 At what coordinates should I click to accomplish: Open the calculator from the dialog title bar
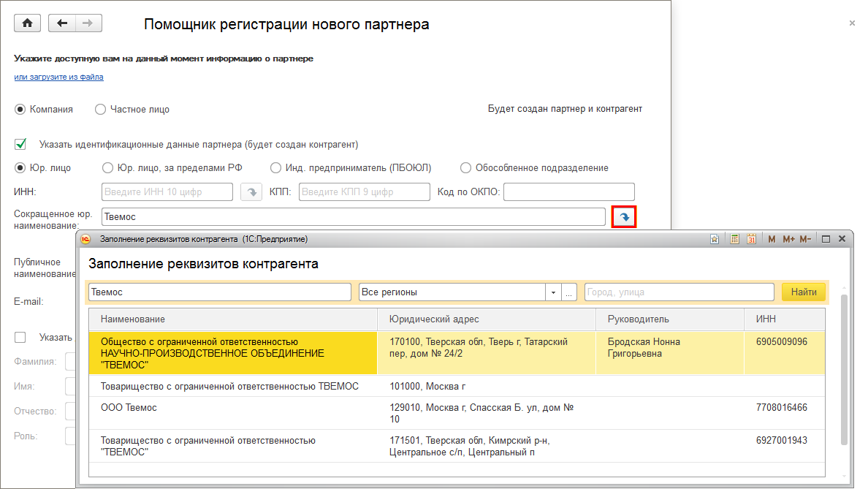734,238
